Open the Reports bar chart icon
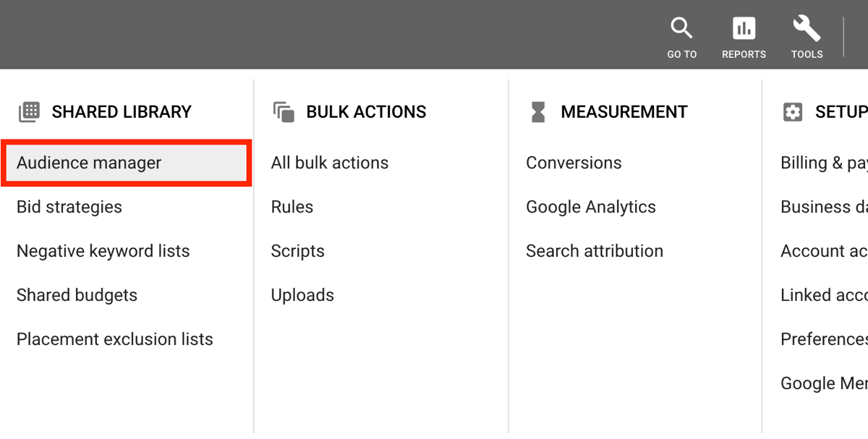868x439 pixels. 744,29
